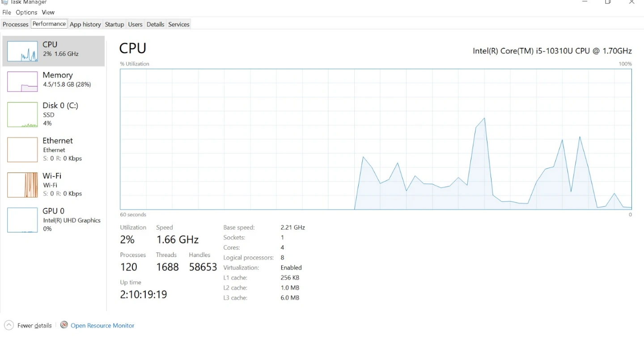Click the Fewer details label
The image size is (644, 337).
[34, 325]
